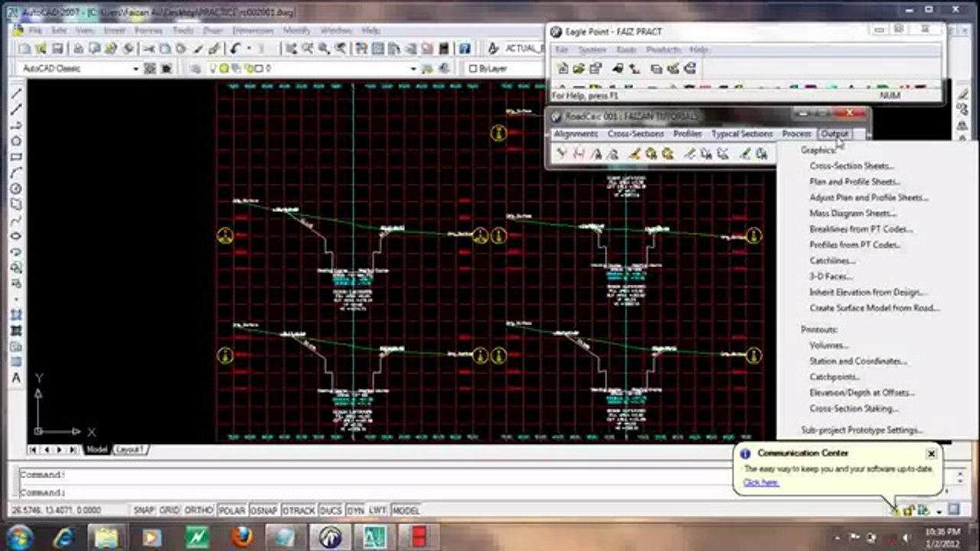This screenshot has height=551, width=980.
Task: Select Cross-Section Sheets... from Output menu
Action: click(851, 166)
